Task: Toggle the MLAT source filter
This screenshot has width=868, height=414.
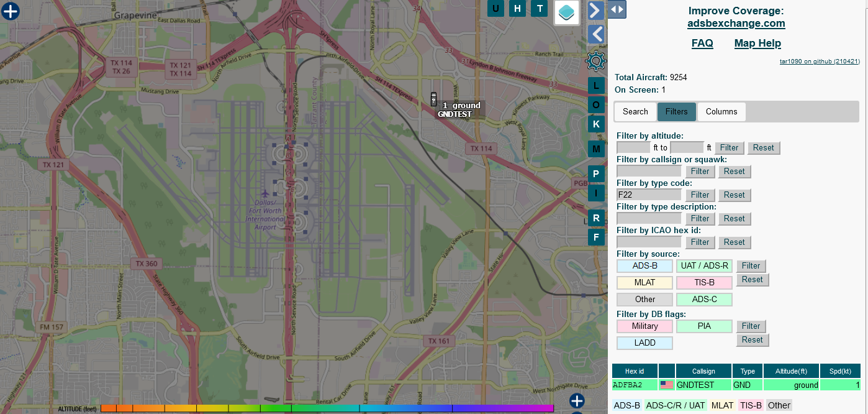Action: 644,283
